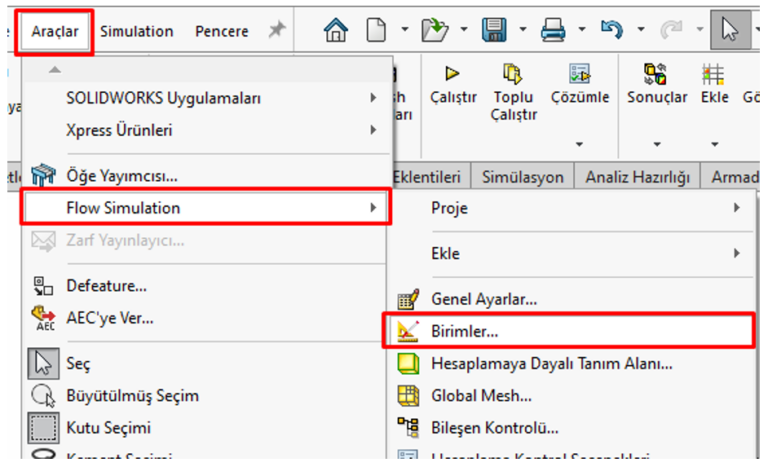Expand the dropdown arrow under Sonuçlar

tap(656, 144)
